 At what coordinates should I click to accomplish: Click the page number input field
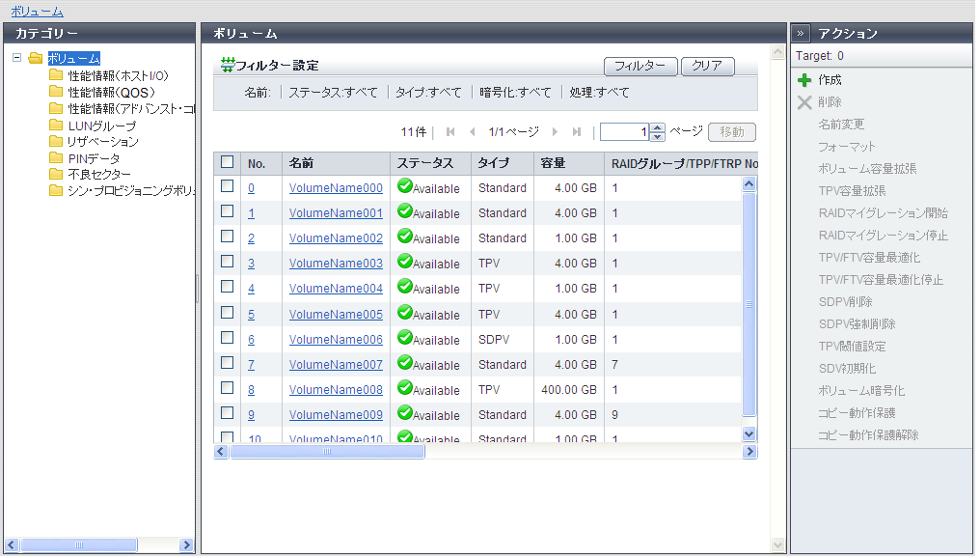coord(624,132)
